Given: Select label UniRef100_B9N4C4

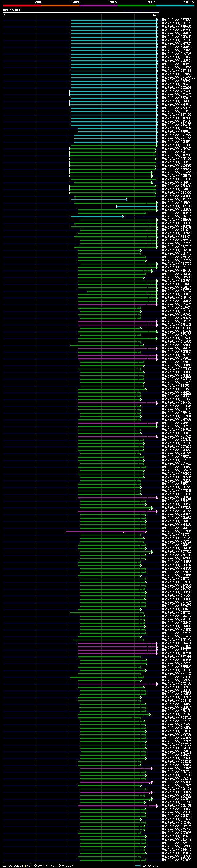Looking at the screenshot, I should (176, 643).
